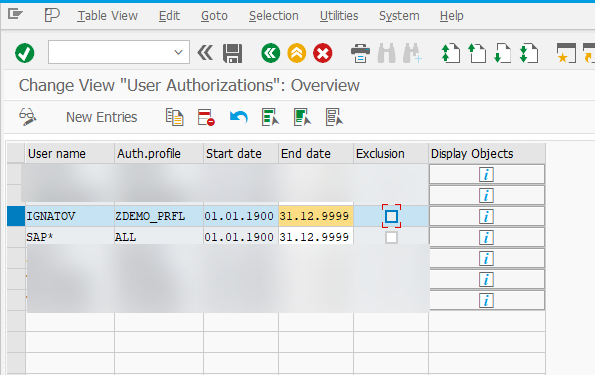
Task: Click the Delete entry icon
Action: [x=206, y=117]
